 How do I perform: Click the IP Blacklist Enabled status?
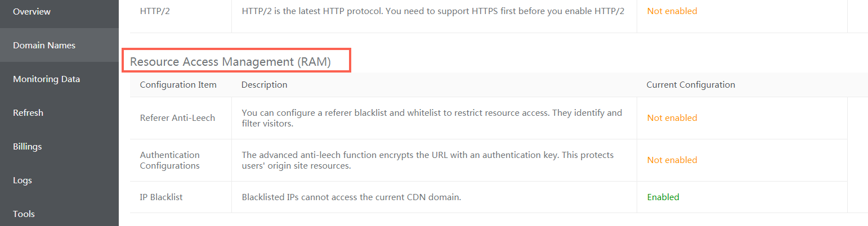[x=663, y=197]
